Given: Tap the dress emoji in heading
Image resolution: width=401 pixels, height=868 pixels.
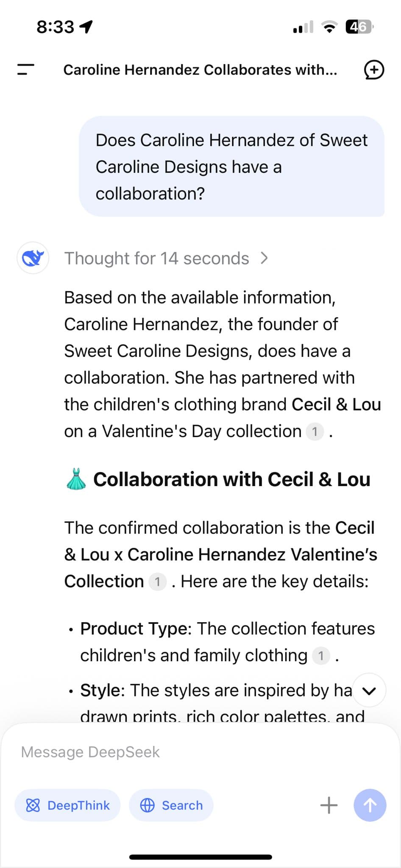Looking at the screenshot, I should [x=76, y=479].
